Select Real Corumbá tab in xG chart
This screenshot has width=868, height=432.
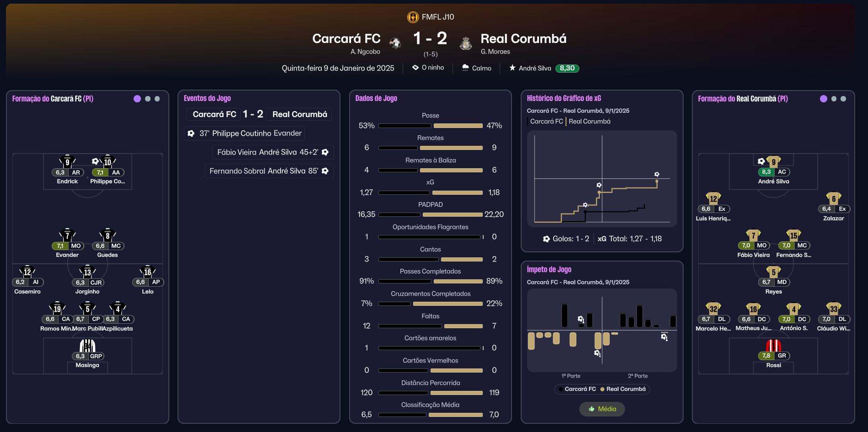pos(589,122)
